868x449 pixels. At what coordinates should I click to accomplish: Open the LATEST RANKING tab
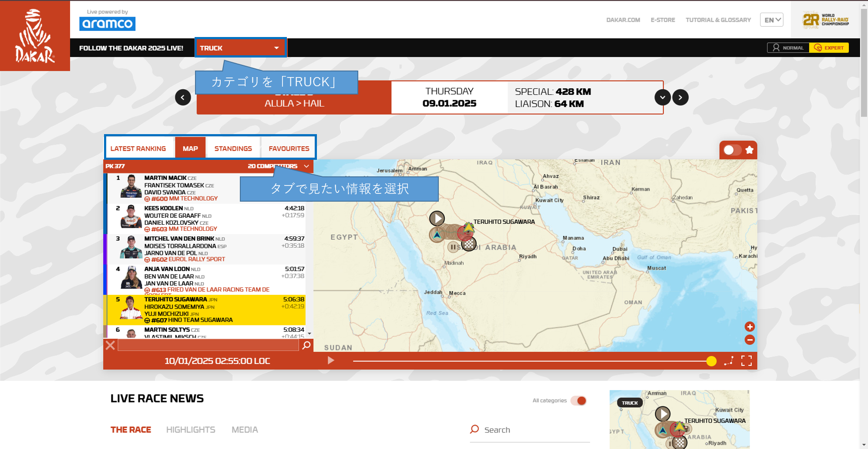(x=138, y=149)
